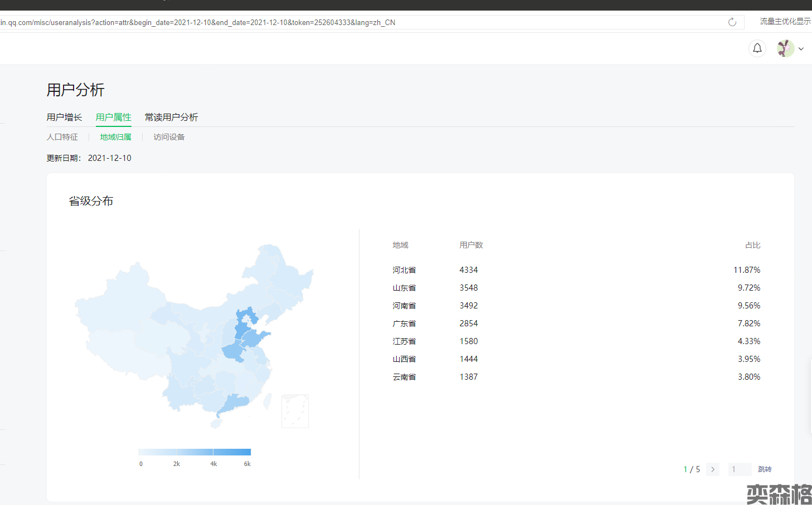Click the 用户数 column header

click(x=471, y=245)
